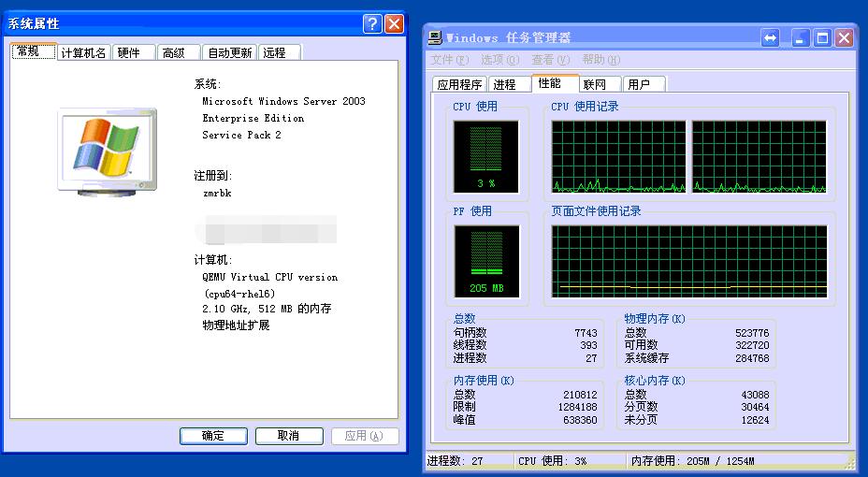Click the 物理地址扩展 text

click(236, 325)
